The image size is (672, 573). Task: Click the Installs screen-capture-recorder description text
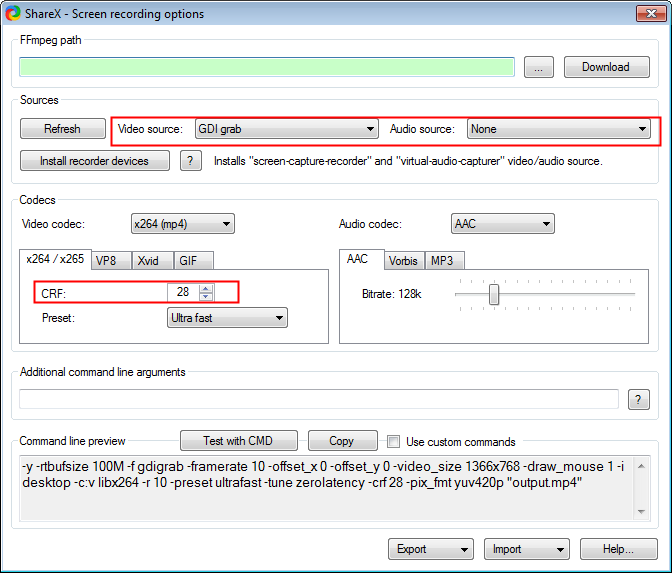click(x=408, y=161)
